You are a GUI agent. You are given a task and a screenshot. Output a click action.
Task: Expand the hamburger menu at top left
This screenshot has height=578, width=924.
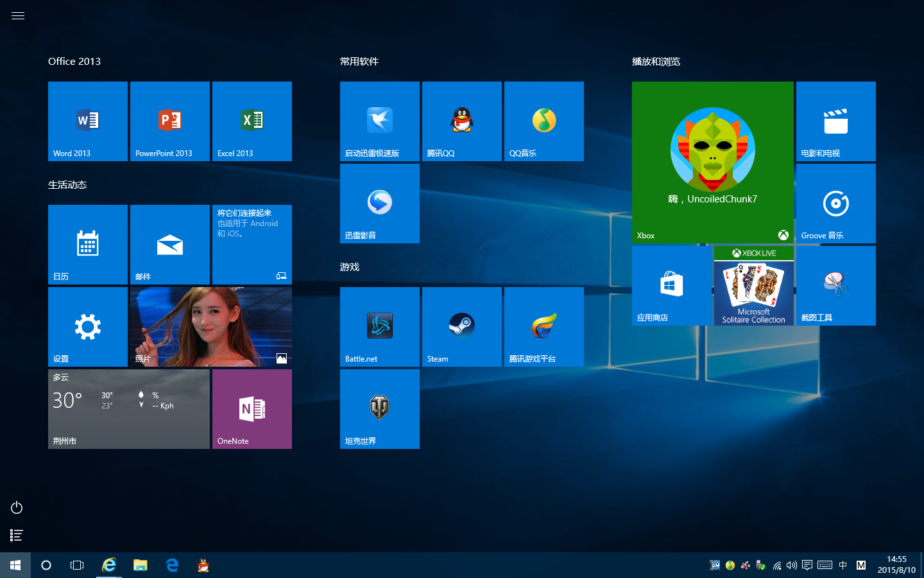(x=17, y=15)
